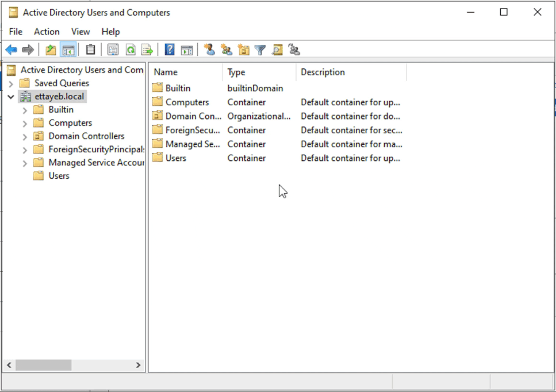Expand the Builtin node in the tree
Screen dimensions: 556x392
tap(25, 110)
